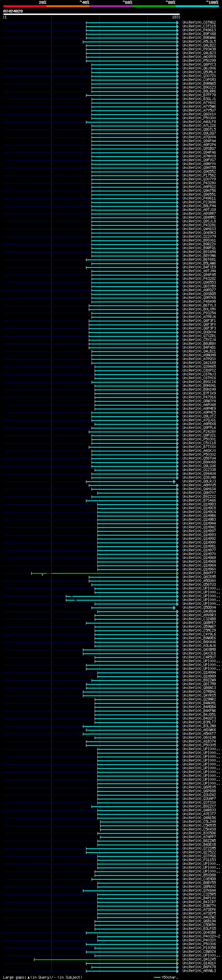Select hit label UniRef100_Q1H9D3
The image size is (222, 980).
pyautogui.click(x=199, y=504)
